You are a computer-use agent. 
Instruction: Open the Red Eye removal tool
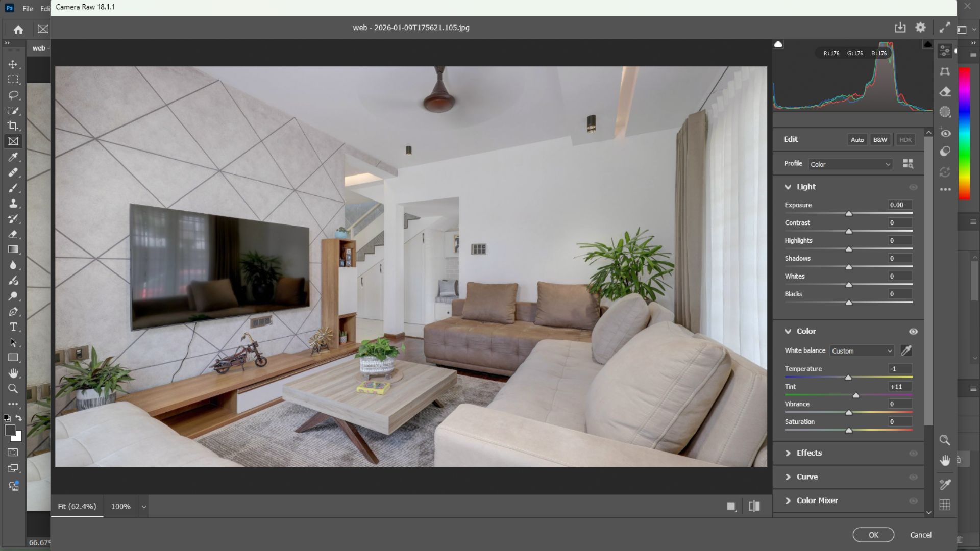(945, 133)
